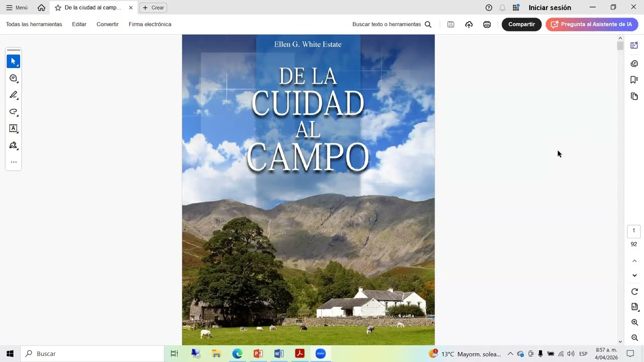The image size is (644, 362).
Task: Open Adobe Acrobat from the taskbar
Action: pyautogui.click(x=300, y=353)
